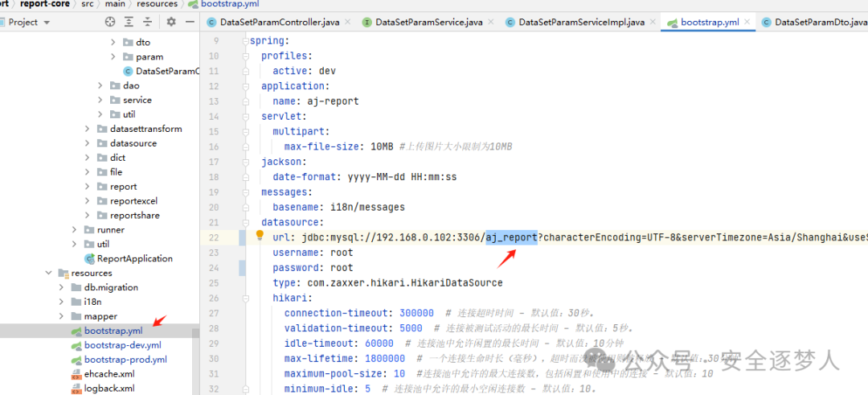
Task: Open logback.xml in project tree
Action: tap(103, 389)
